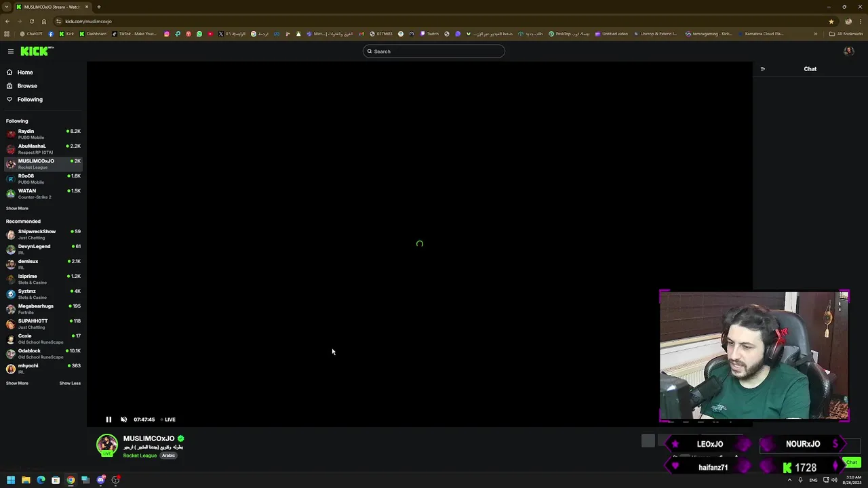Open Iziprime Slots & Casino channel
Screen dimensions: 868x488
pos(43,279)
